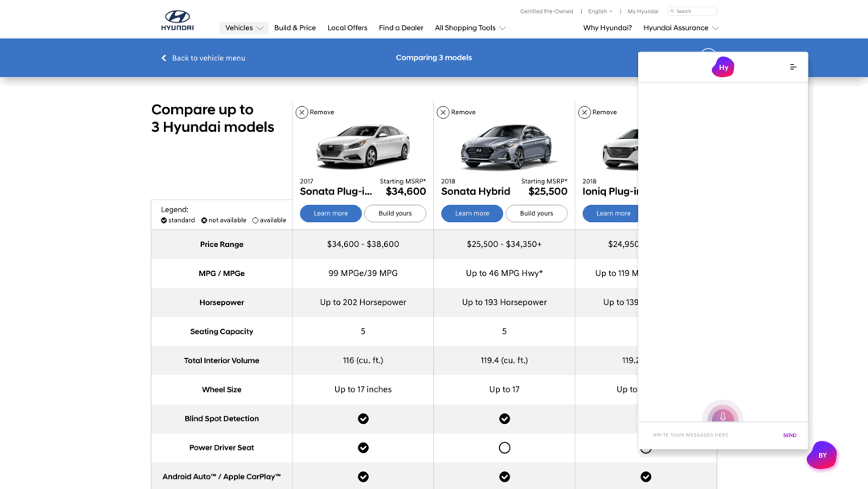Click Power Driver Seat available circle, Sonata Hybrid
The height and width of the screenshot is (489, 868).
pos(504,447)
